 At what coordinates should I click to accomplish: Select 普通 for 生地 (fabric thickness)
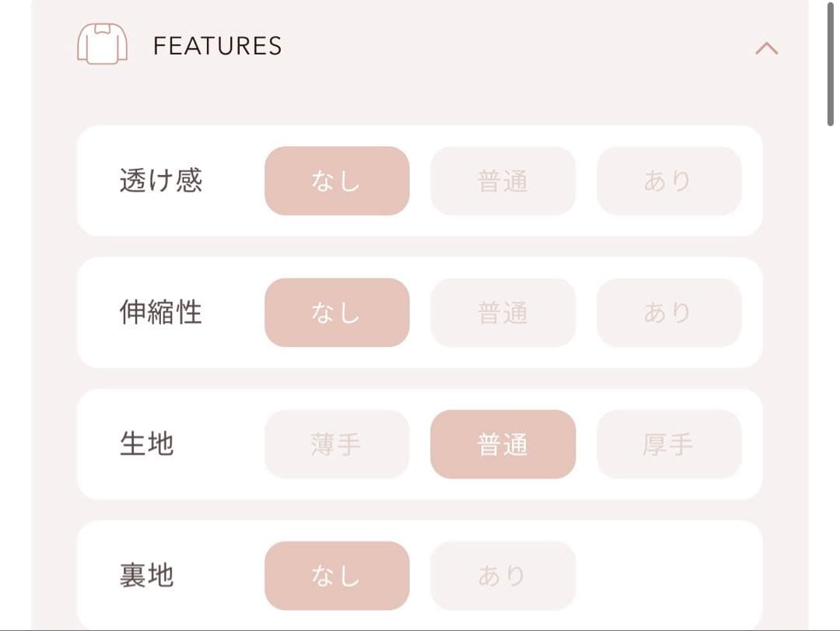click(x=503, y=444)
